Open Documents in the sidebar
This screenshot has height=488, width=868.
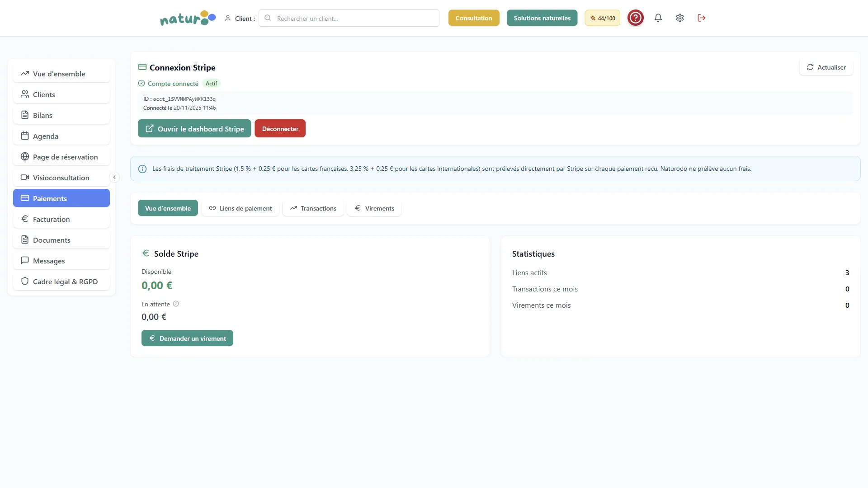(x=61, y=240)
